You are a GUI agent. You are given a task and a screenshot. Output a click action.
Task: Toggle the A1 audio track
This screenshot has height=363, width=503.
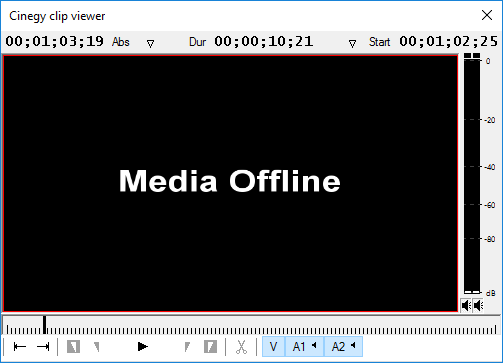[304, 347]
